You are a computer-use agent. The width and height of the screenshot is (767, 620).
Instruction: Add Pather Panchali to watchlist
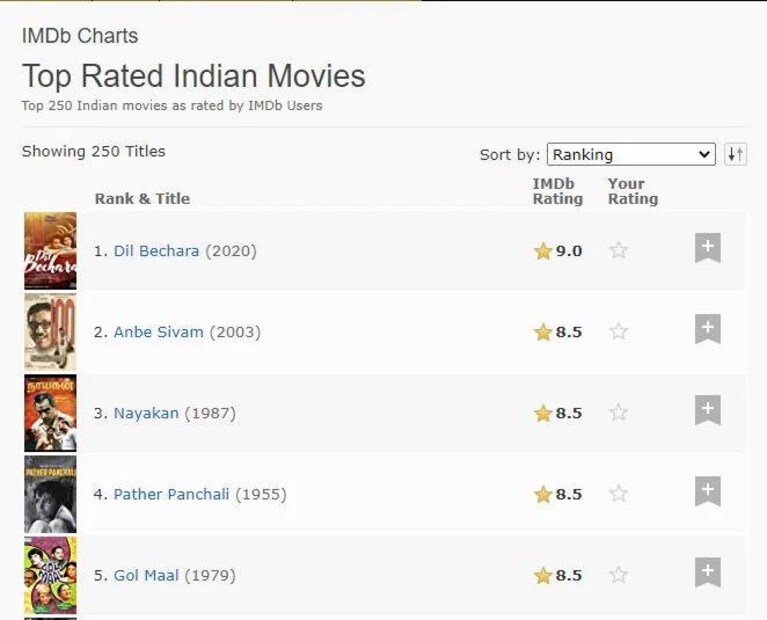[707, 491]
